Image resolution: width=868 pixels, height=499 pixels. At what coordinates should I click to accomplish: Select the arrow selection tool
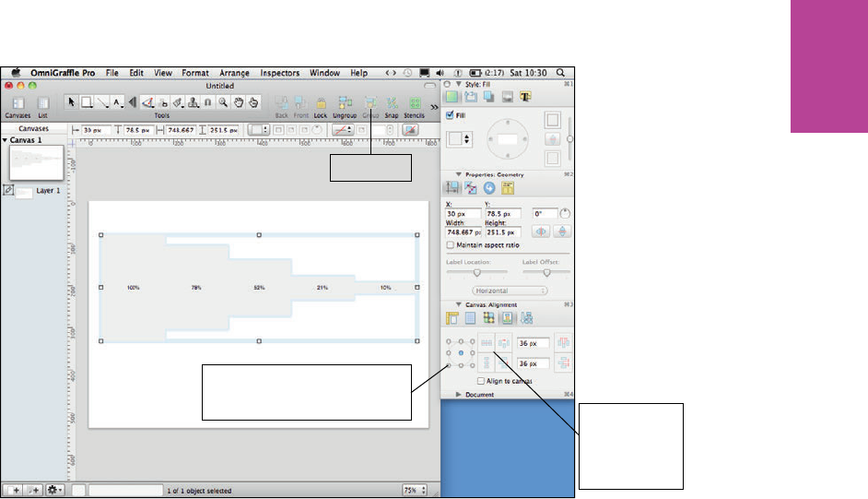click(71, 101)
